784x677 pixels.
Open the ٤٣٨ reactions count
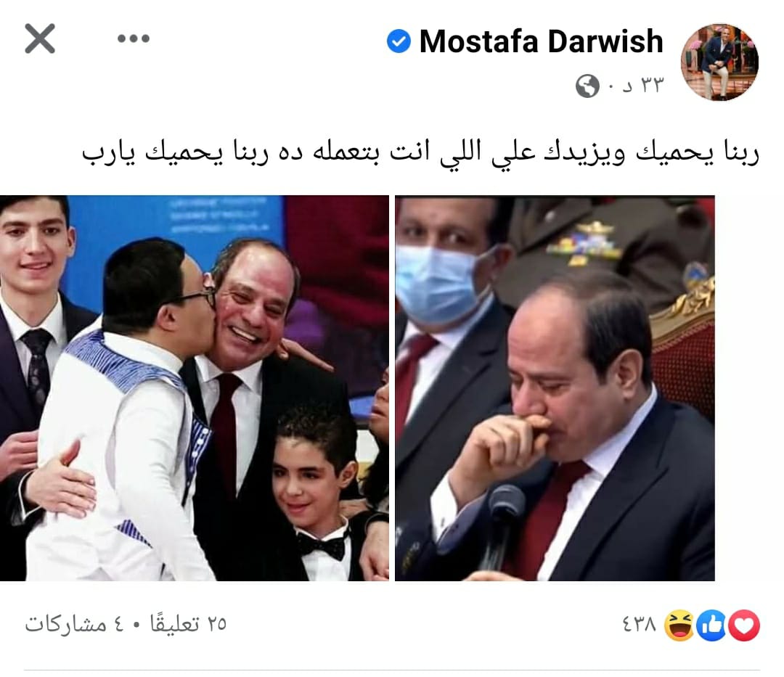pos(639,624)
